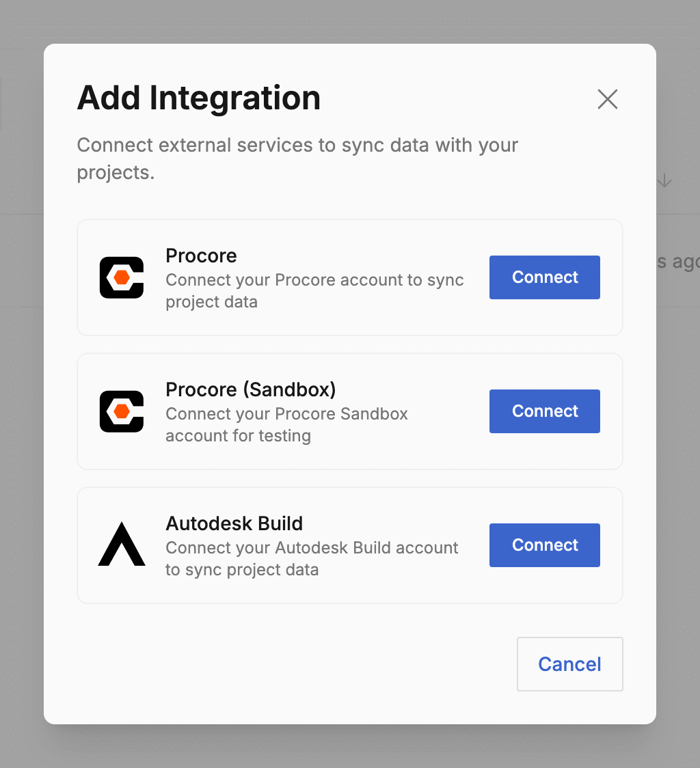Select the "Autodesk Build" title text

pos(234,523)
